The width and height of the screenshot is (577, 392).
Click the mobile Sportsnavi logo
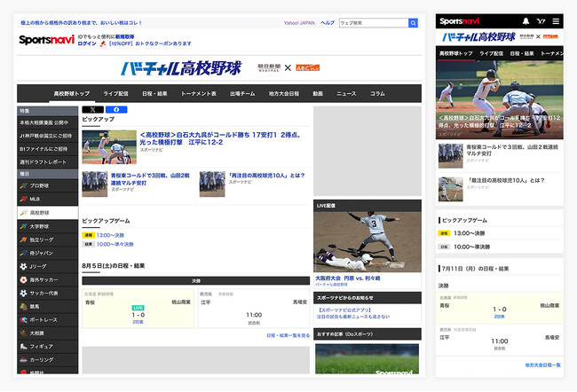459,21
